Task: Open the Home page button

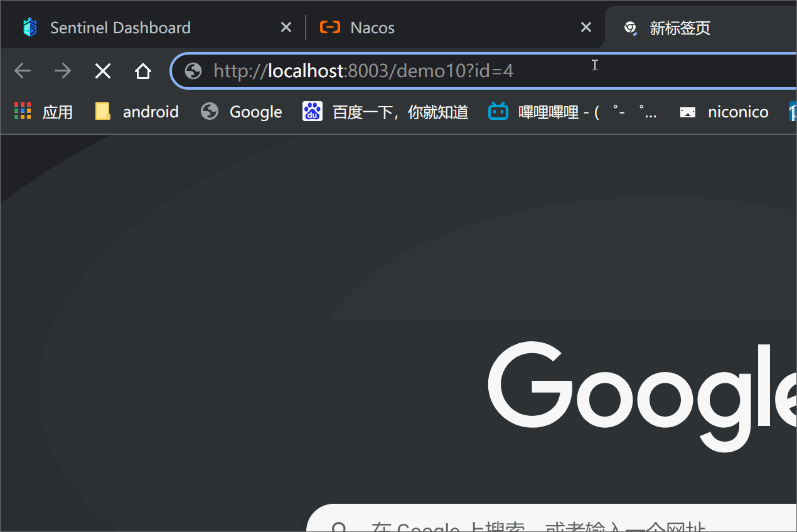Action: 143,71
